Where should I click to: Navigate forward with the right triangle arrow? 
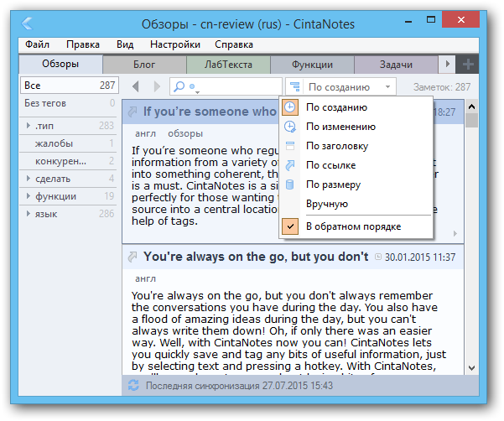tap(157, 86)
